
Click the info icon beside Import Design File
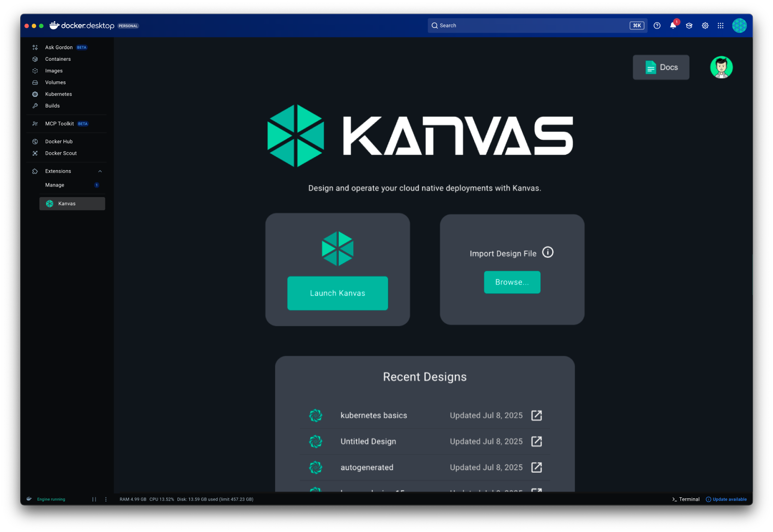[548, 252]
